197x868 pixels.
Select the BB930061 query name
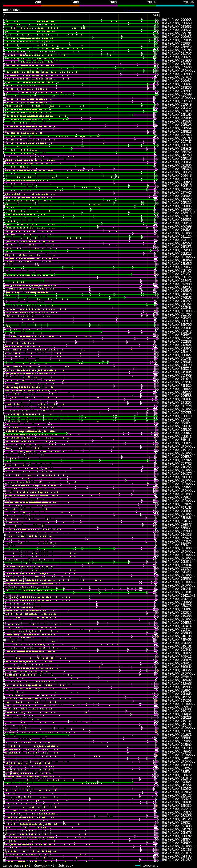click(x=11, y=10)
